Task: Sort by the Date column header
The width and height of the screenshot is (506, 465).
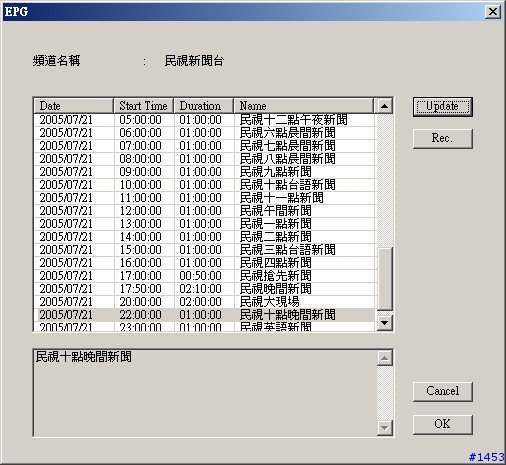Action: [74, 106]
